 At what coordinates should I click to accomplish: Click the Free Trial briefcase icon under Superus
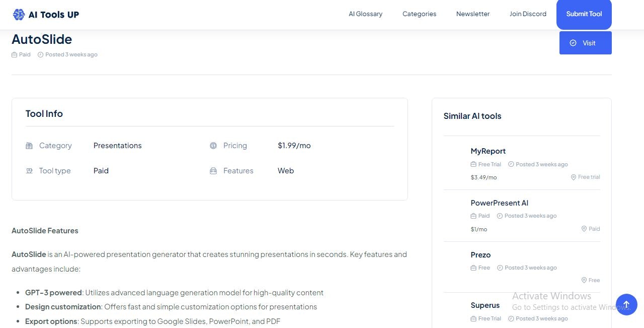coord(473,318)
